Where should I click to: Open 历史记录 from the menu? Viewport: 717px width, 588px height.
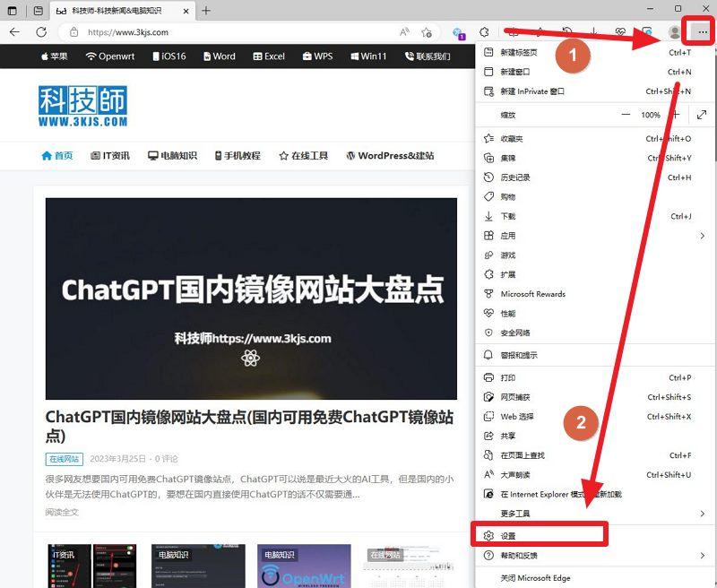[x=594, y=177]
